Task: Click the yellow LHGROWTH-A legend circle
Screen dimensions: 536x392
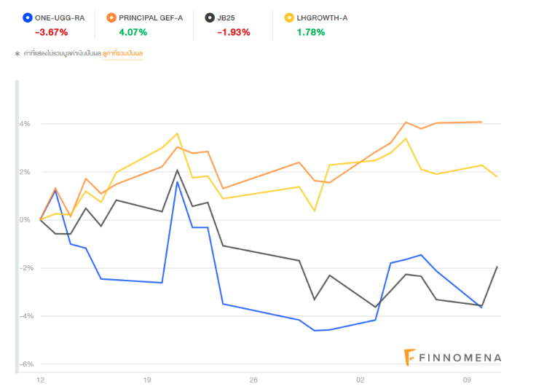Action: point(290,17)
